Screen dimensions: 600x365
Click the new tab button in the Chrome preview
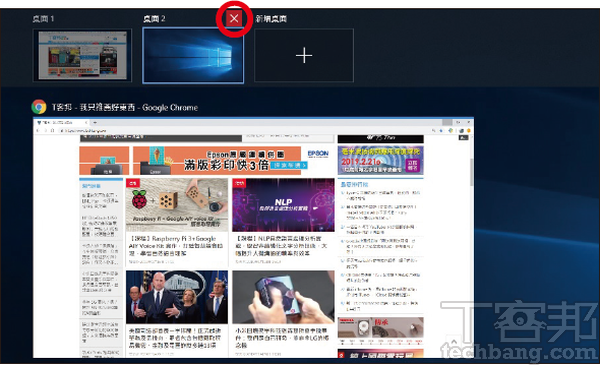pyautogui.click(x=95, y=122)
